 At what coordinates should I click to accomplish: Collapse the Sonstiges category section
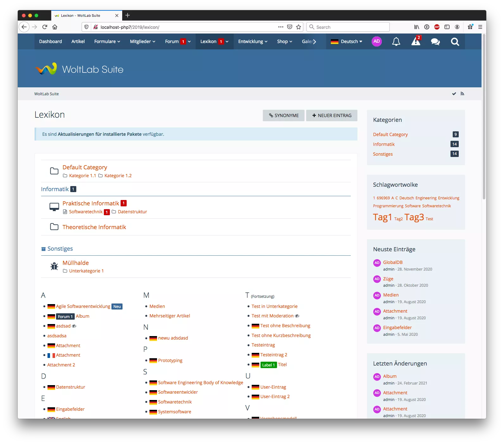43,249
